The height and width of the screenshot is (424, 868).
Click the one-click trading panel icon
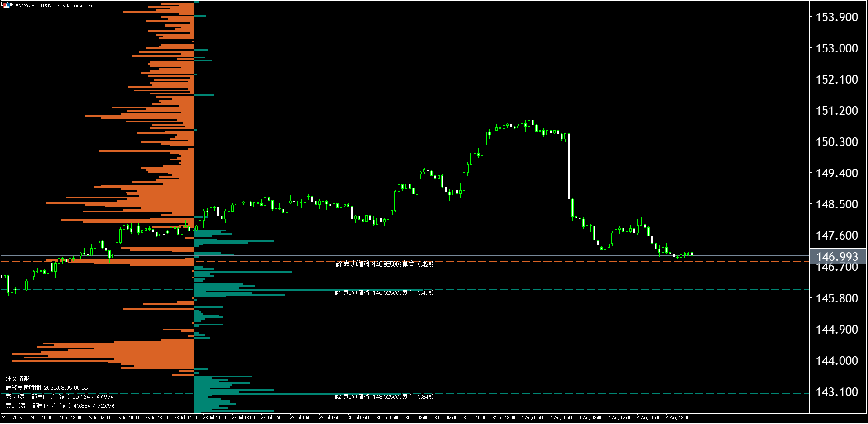point(6,5)
